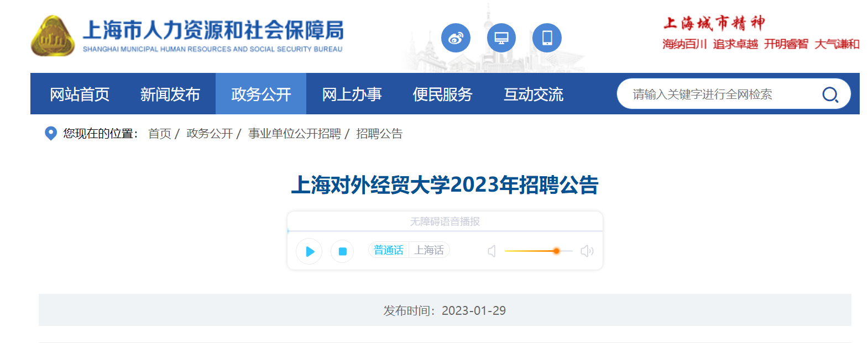Click the low volume speaker icon
This screenshot has width=868, height=343.
click(491, 251)
